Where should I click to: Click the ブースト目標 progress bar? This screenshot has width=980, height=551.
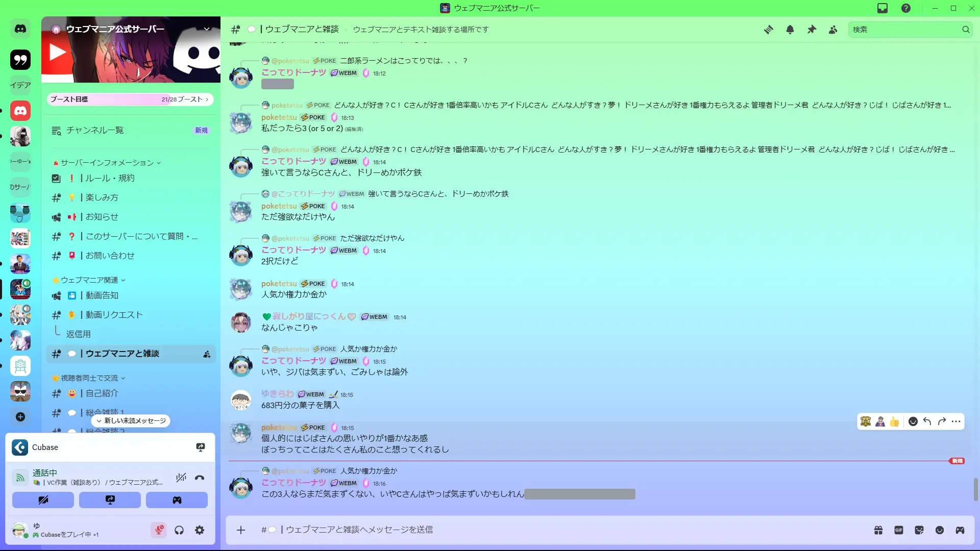131,99
